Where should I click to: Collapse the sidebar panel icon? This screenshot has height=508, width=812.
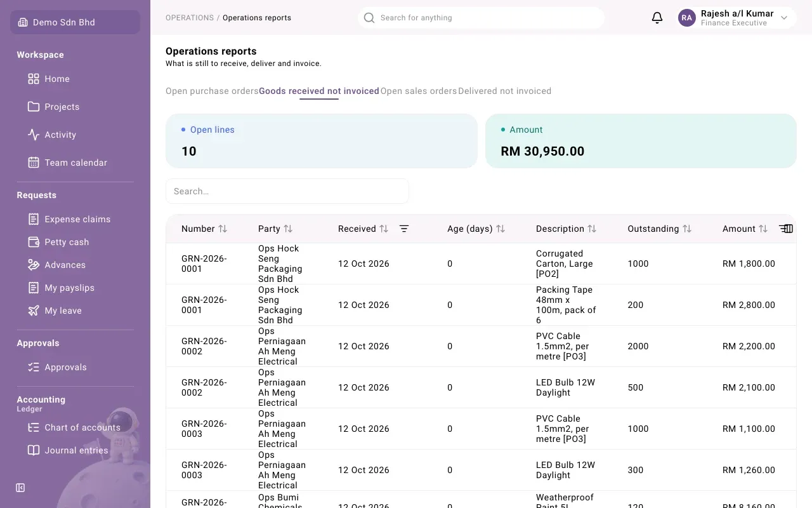pyautogui.click(x=20, y=488)
